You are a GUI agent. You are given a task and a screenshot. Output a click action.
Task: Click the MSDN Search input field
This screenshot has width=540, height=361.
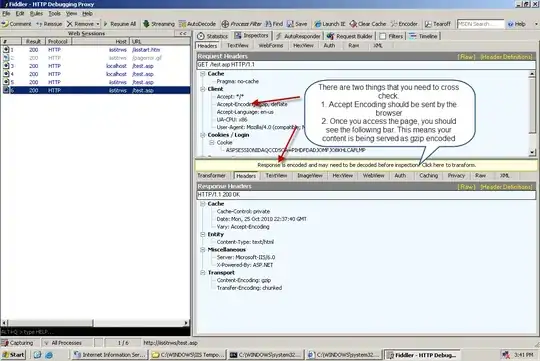click(x=480, y=24)
